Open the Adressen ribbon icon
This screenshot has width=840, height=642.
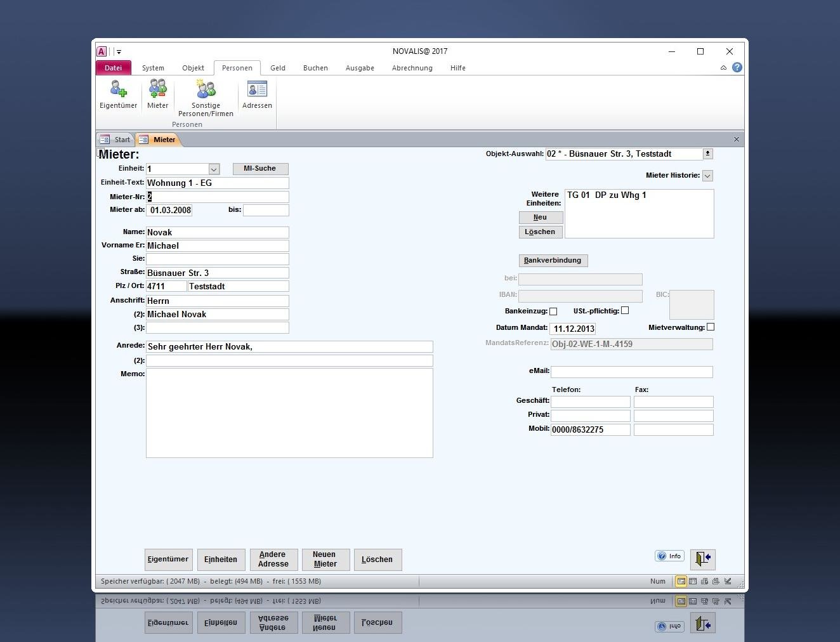point(257,94)
